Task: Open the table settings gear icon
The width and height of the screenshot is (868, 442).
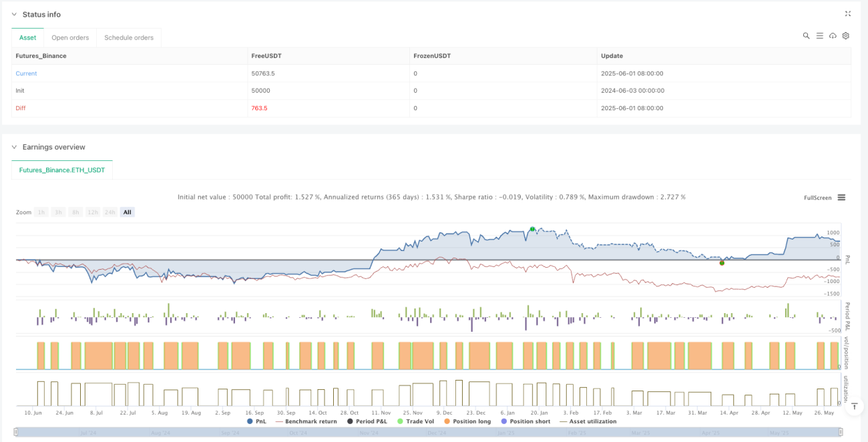Action: pyautogui.click(x=846, y=36)
